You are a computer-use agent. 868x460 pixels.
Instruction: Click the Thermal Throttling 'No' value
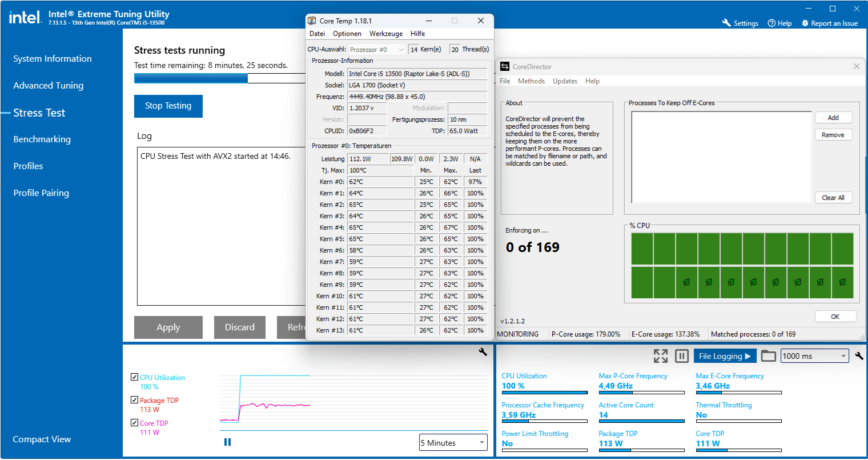pos(701,415)
